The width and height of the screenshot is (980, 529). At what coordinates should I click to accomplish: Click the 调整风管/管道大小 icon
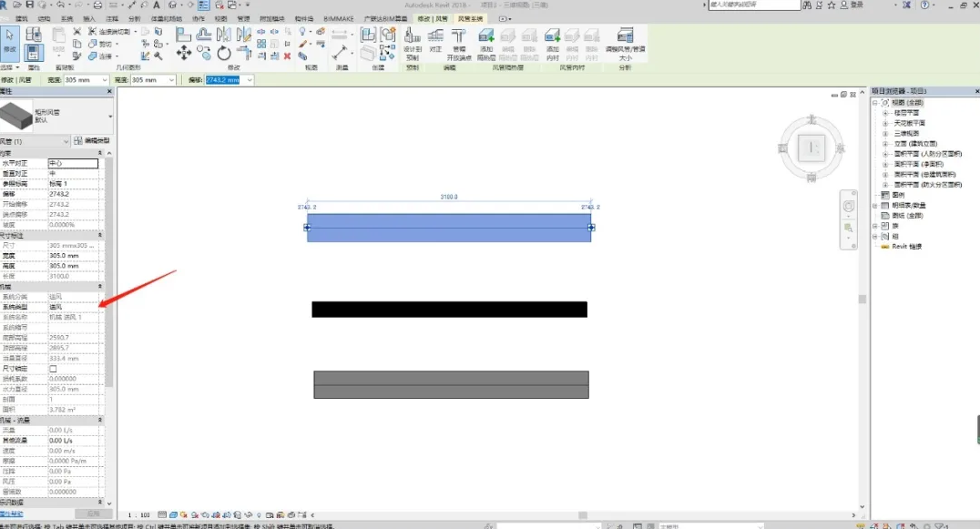click(x=625, y=44)
